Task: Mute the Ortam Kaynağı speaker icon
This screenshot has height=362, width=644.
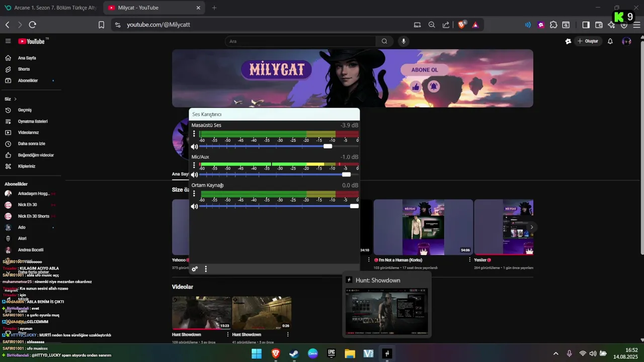Action: [194, 207]
